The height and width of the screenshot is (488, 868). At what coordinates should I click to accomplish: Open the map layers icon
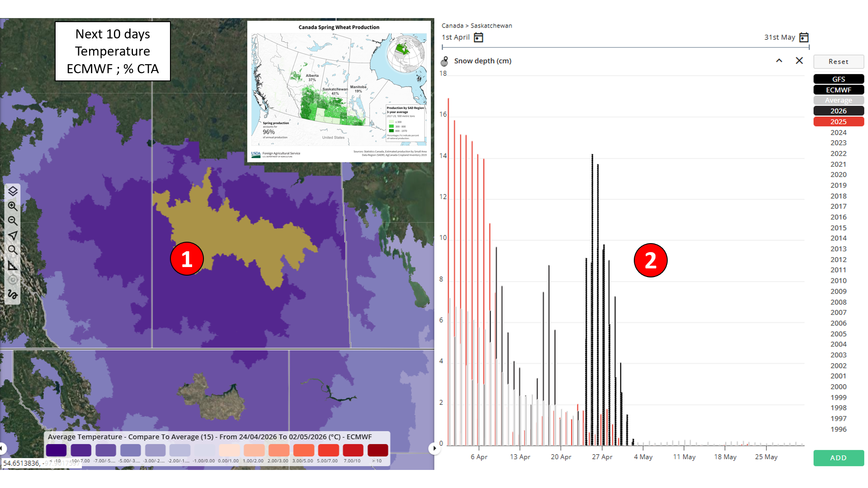tap(13, 191)
